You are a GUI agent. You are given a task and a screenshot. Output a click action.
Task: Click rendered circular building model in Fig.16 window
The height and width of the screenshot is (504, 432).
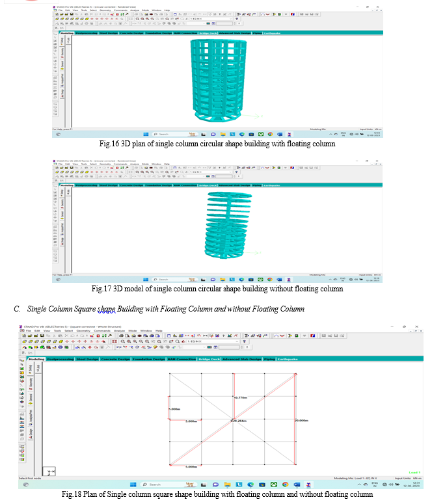point(219,81)
